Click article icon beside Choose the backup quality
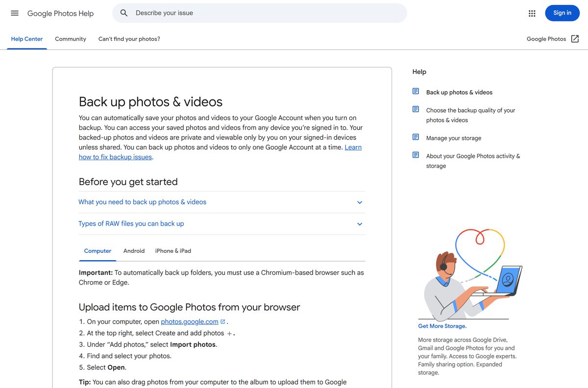The height and width of the screenshot is (388, 588). [x=416, y=109]
